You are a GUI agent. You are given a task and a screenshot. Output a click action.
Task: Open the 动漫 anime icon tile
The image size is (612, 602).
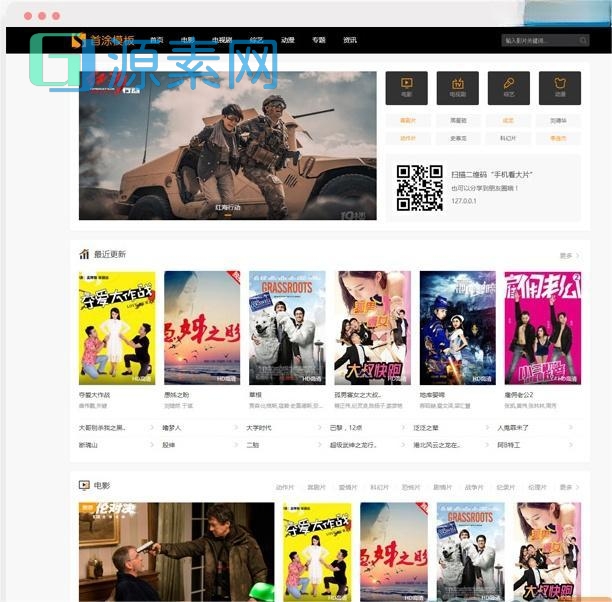tap(559, 88)
